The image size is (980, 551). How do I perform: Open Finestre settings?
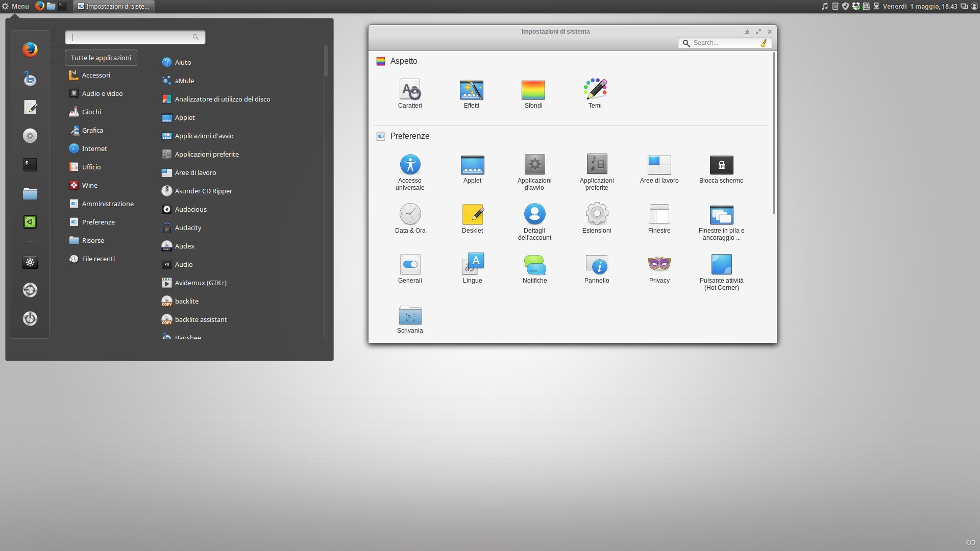(659, 218)
